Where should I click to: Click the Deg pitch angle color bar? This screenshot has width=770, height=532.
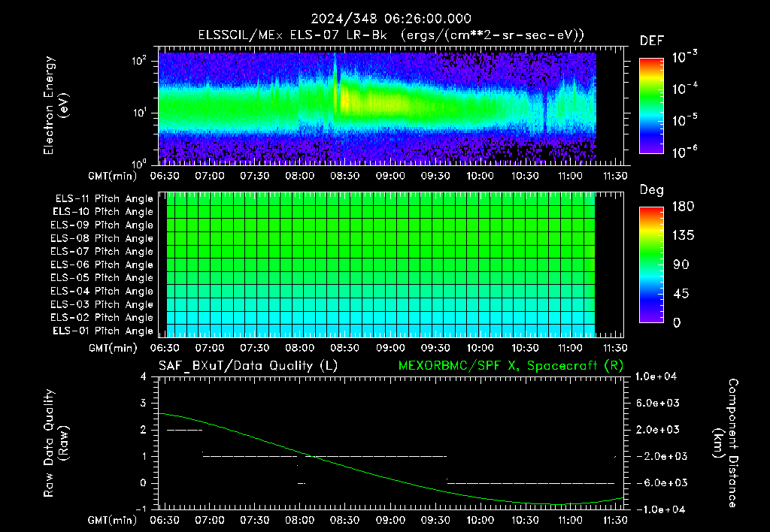[x=651, y=264]
